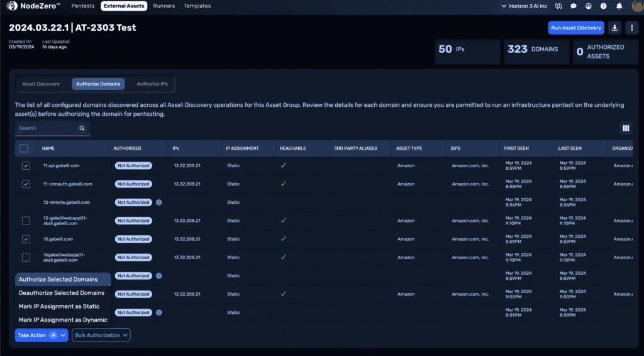Click the download icon beside Run Asset Discovery
This screenshot has width=644, height=356.
[x=615, y=28]
